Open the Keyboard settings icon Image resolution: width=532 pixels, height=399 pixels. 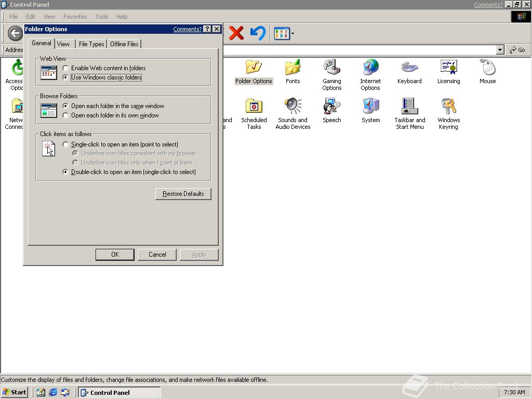[x=409, y=72]
